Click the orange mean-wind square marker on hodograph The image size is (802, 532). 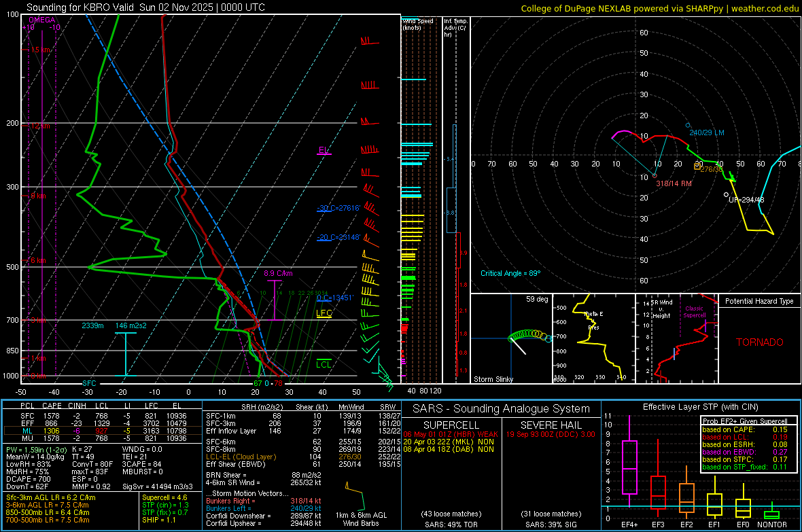(x=697, y=166)
